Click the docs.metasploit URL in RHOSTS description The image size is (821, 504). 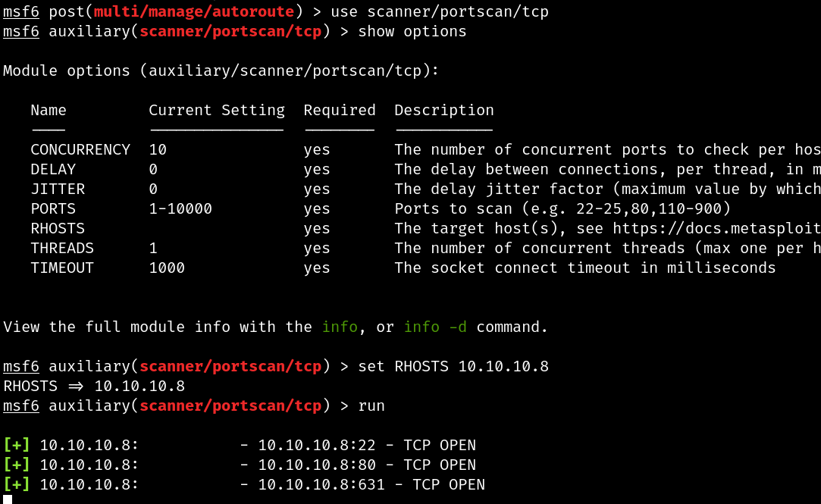point(716,229)
